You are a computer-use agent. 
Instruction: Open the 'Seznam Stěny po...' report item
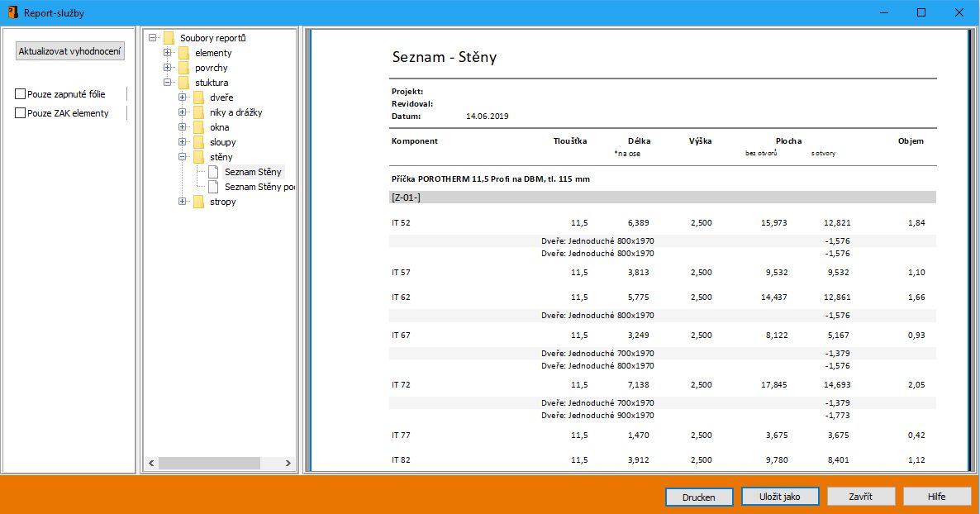[259, 187]
